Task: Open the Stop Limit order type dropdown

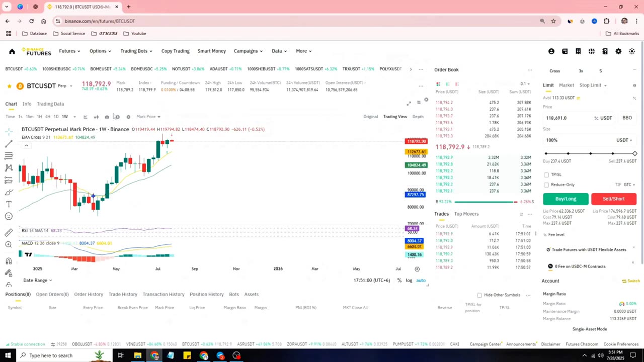Action: (x=593, y=85)
